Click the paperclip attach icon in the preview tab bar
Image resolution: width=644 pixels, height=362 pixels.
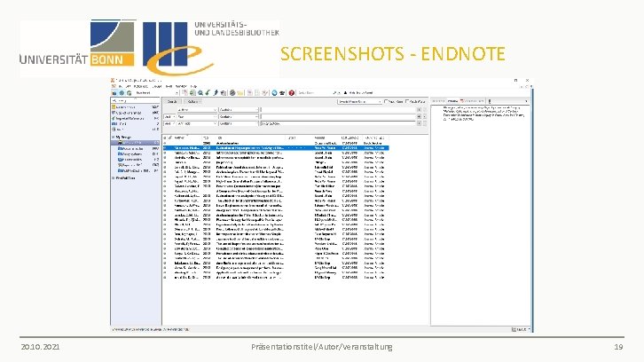[489, 100]
